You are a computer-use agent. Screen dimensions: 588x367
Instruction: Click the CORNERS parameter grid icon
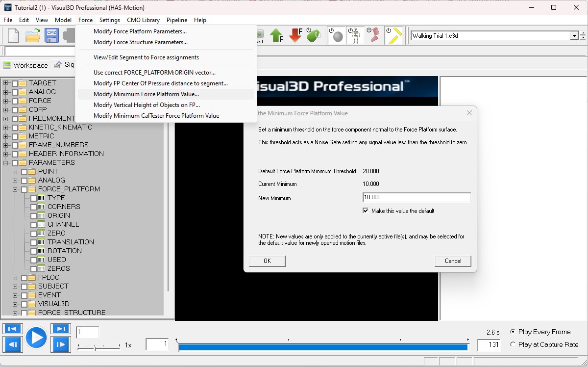[x=42, y=207]
